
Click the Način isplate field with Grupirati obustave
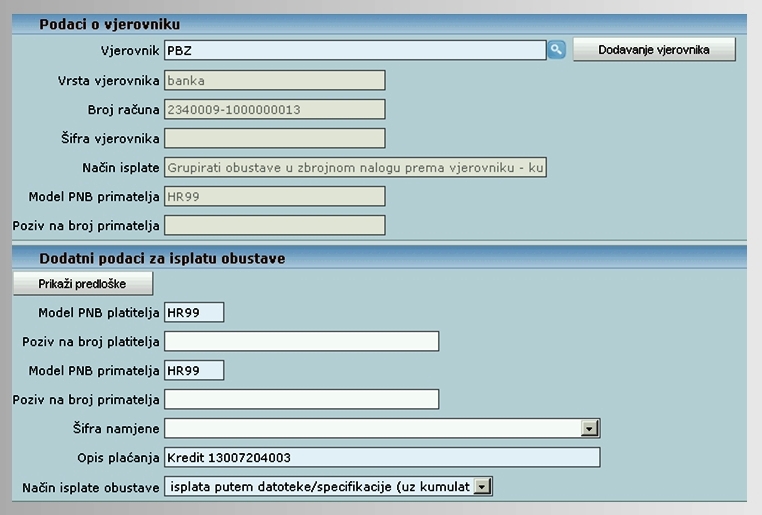(x=355, y=168)
